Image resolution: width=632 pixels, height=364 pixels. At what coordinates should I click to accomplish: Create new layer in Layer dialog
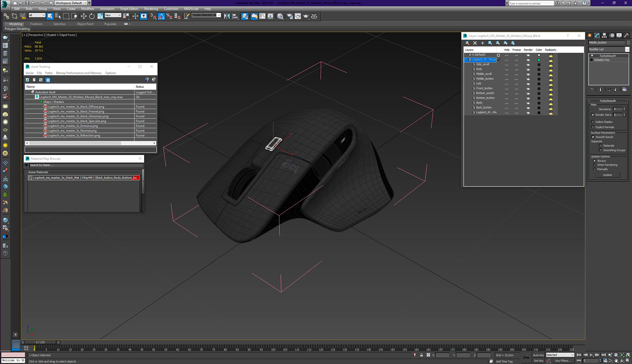(x=467, y=43)
